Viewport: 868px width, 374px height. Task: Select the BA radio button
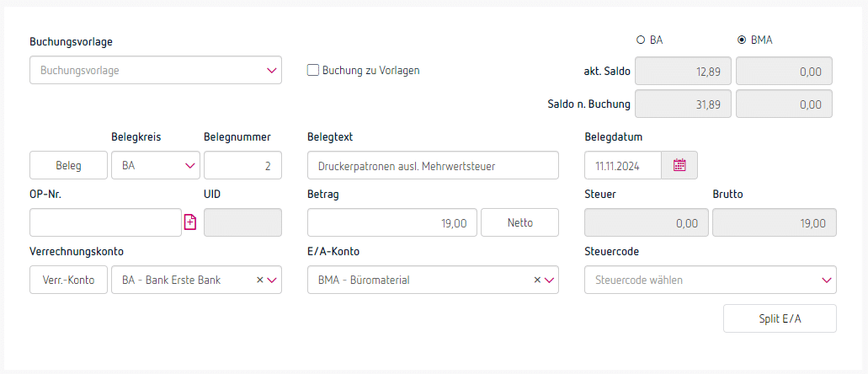[641, 39]
